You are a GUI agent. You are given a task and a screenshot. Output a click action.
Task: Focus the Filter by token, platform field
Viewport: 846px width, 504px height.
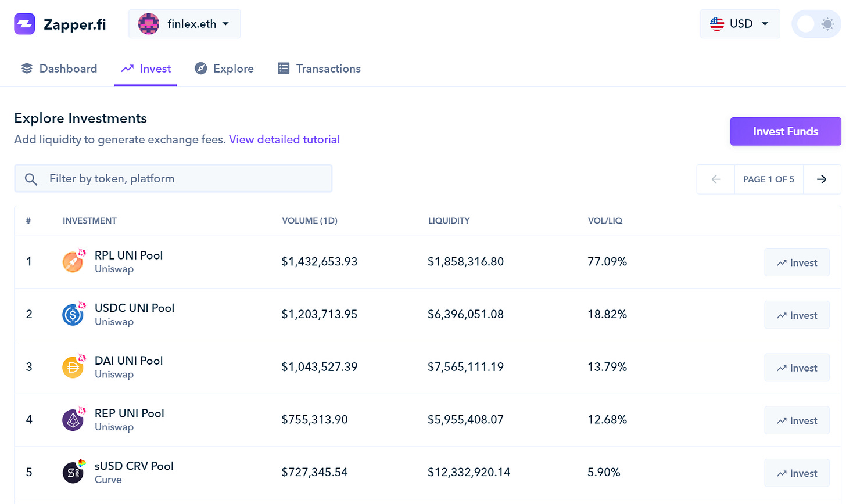[x=173, y=178]
